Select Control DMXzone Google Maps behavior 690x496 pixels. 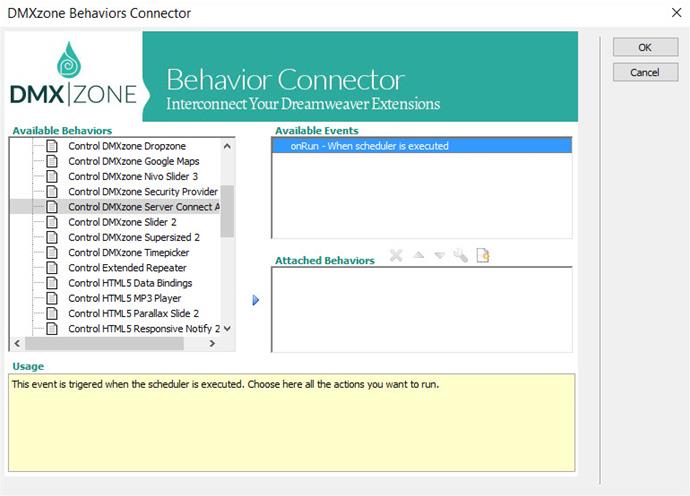134,161
